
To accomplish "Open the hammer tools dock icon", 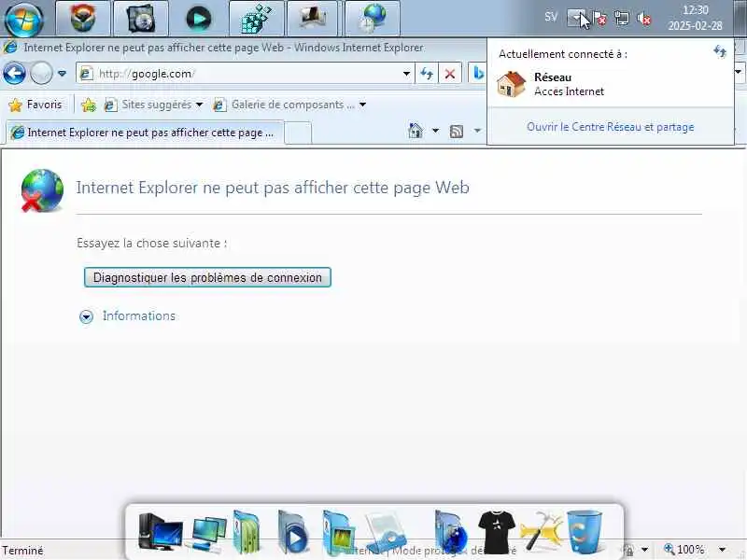I will coord(542,530).
